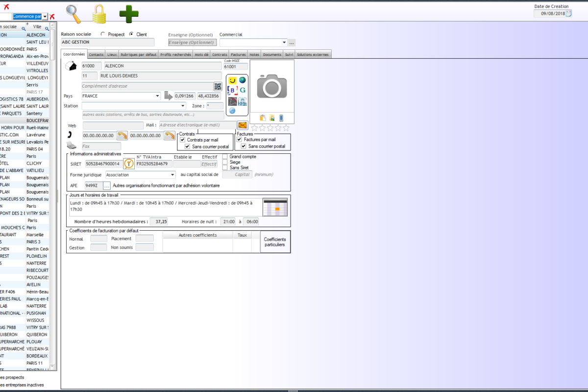588x392 pixels.
Task: Open the Commercial dropdown
Action: coord(284,43)
